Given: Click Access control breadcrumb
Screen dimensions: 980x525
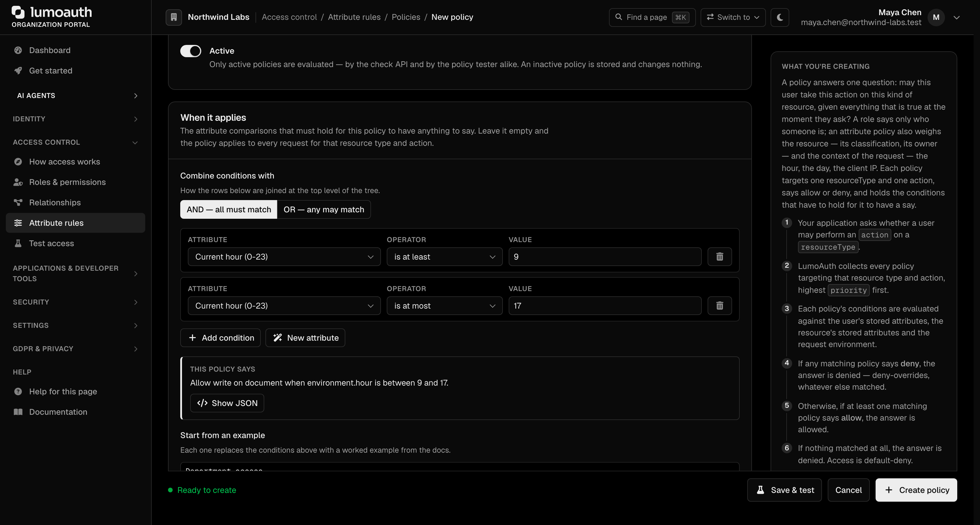Looking at the screenshot, I should click(289, 17).
